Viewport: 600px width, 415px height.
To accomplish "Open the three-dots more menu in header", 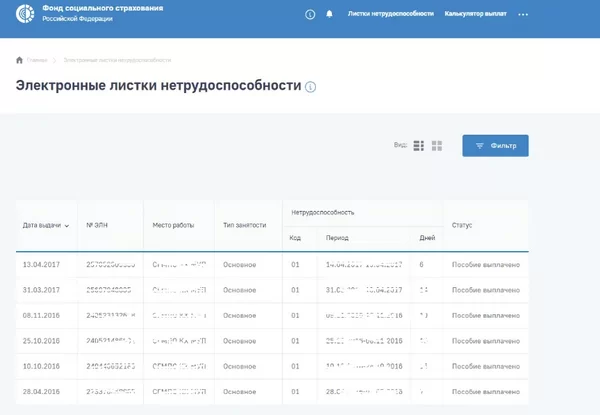I will 523,15.
